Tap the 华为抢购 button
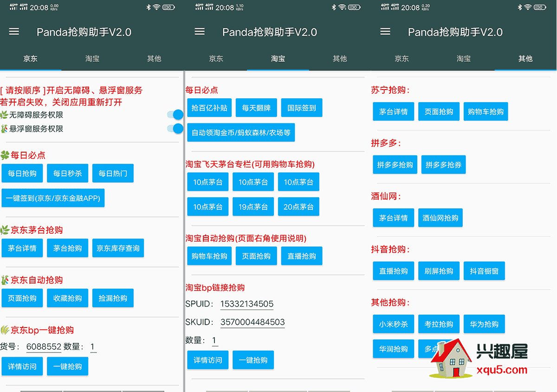 pyautogui.click(x=484, y=324)
